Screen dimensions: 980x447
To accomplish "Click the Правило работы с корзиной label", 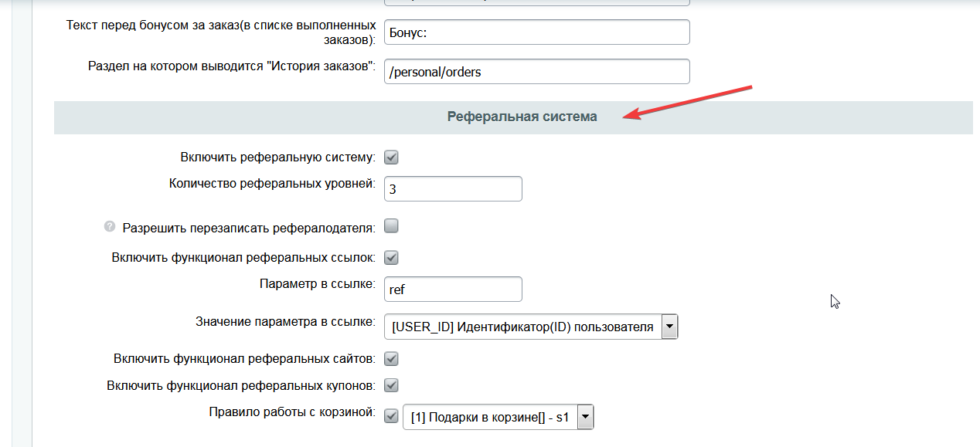I will click(292, 411).
